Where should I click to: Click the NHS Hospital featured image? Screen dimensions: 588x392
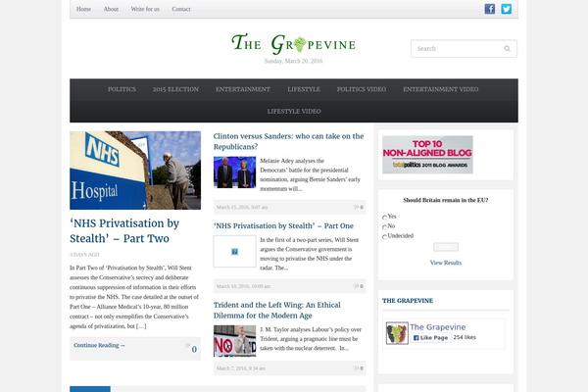pyautogui.click(x=135, y=171)
